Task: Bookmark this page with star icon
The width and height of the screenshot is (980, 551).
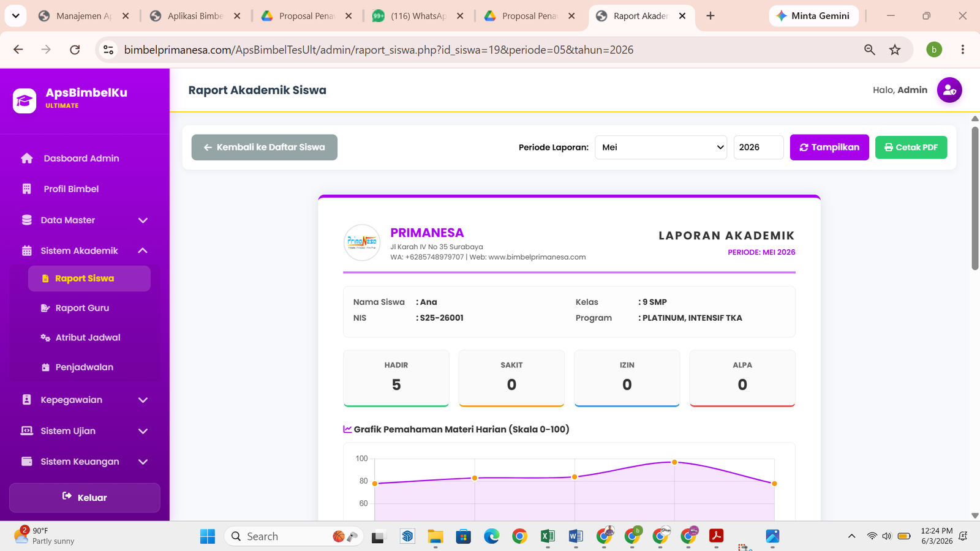Action: pos(895,50)
